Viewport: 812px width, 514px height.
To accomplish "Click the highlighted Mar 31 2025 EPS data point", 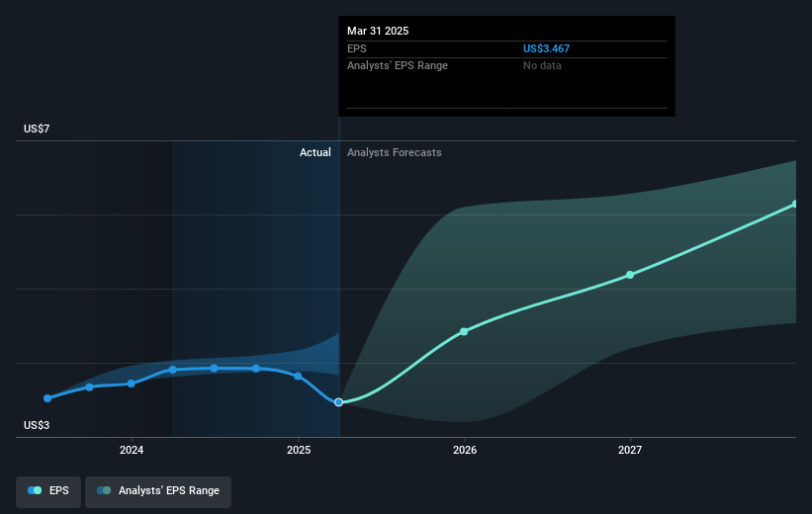I will [x=338, y=402].
